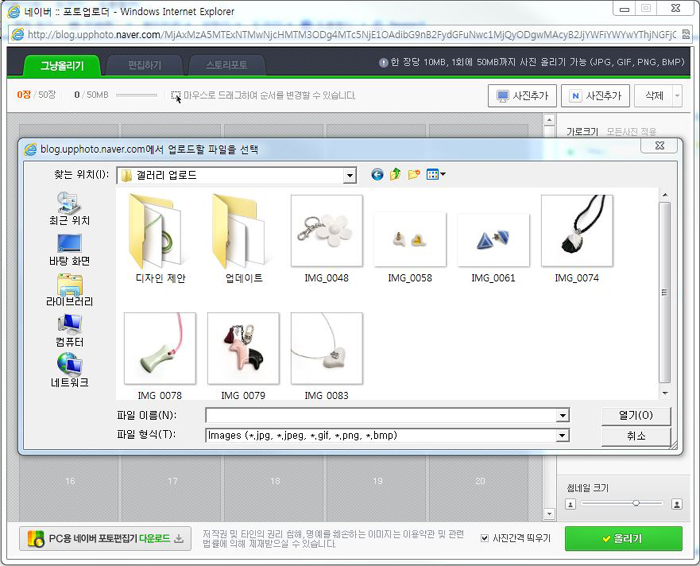Click the large thumbnail size icon
This screenshot has height=566, width=700.
pos(677,504)
